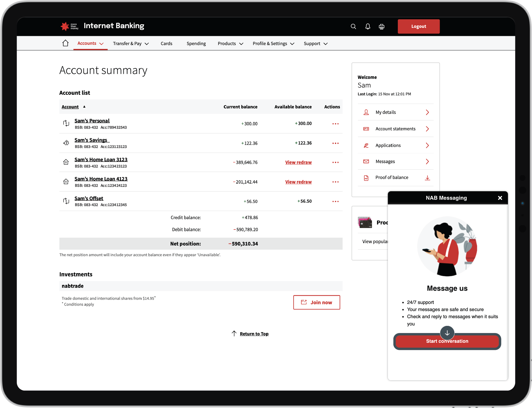Switch to the Cards tab
The image size is (532, 408).
point(166,44)
